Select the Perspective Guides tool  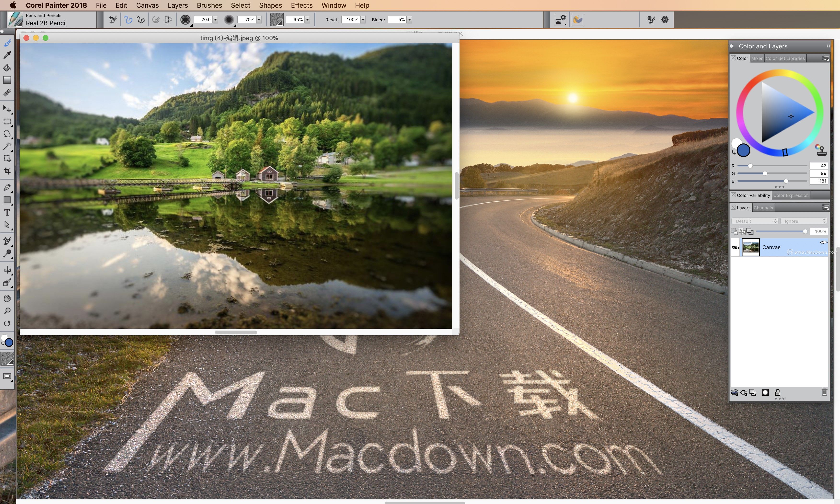(7, 283)
